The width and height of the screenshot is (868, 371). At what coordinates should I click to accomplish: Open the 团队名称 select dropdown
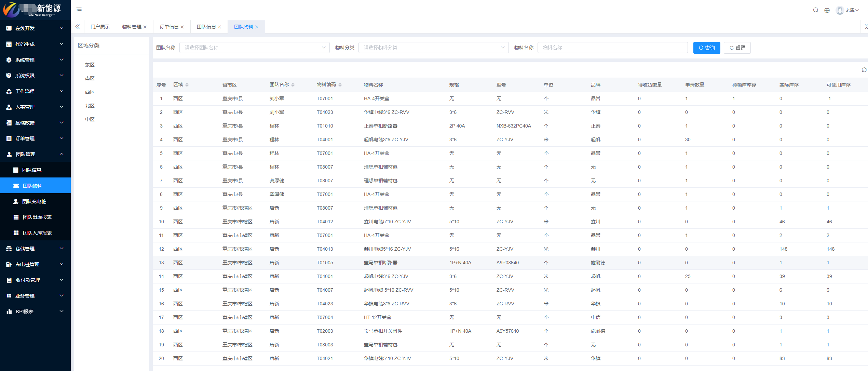tap(254, 48)
